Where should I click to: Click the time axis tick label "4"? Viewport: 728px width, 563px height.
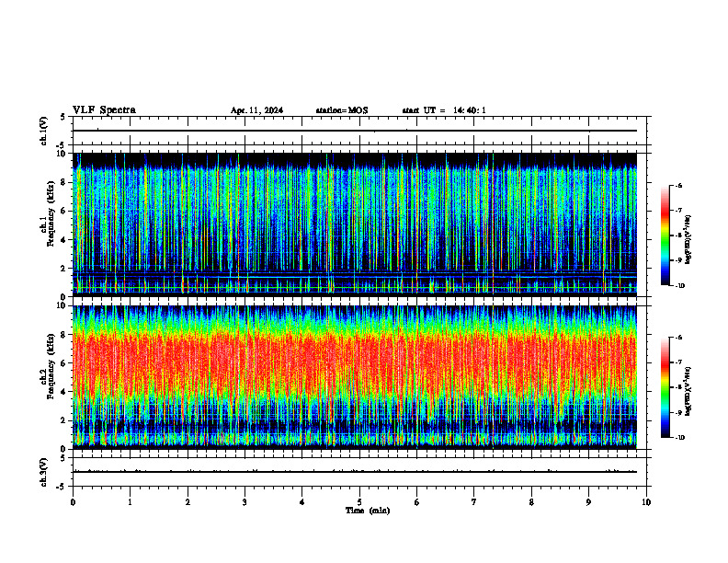(302, 502)
